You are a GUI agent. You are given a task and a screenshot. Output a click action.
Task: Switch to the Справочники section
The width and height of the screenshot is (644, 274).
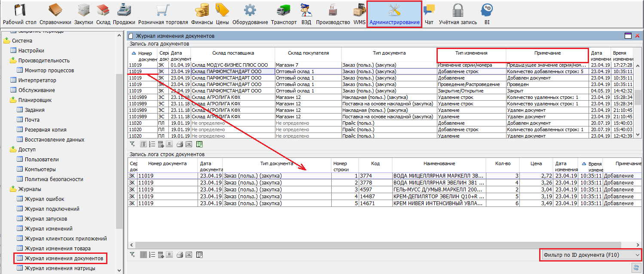coord(55,14)
